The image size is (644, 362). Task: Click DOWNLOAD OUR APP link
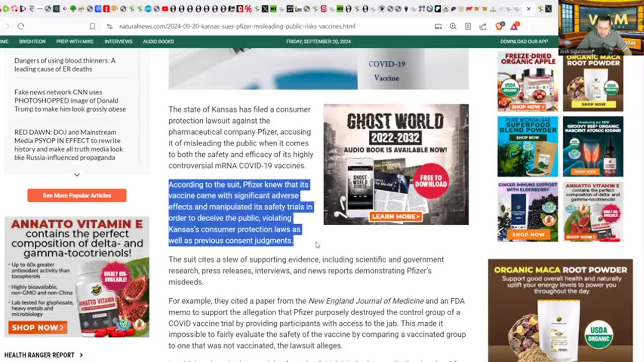[x=524, y=41]
